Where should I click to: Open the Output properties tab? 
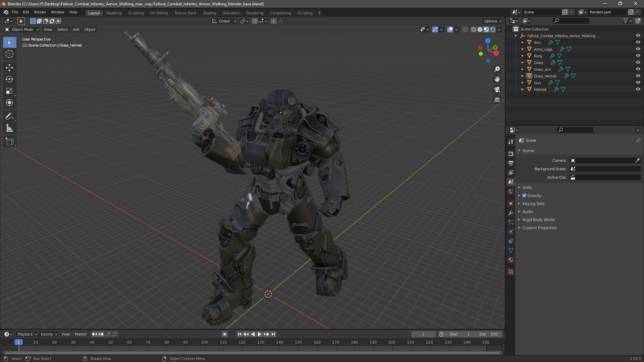click(x=511, y=163)
